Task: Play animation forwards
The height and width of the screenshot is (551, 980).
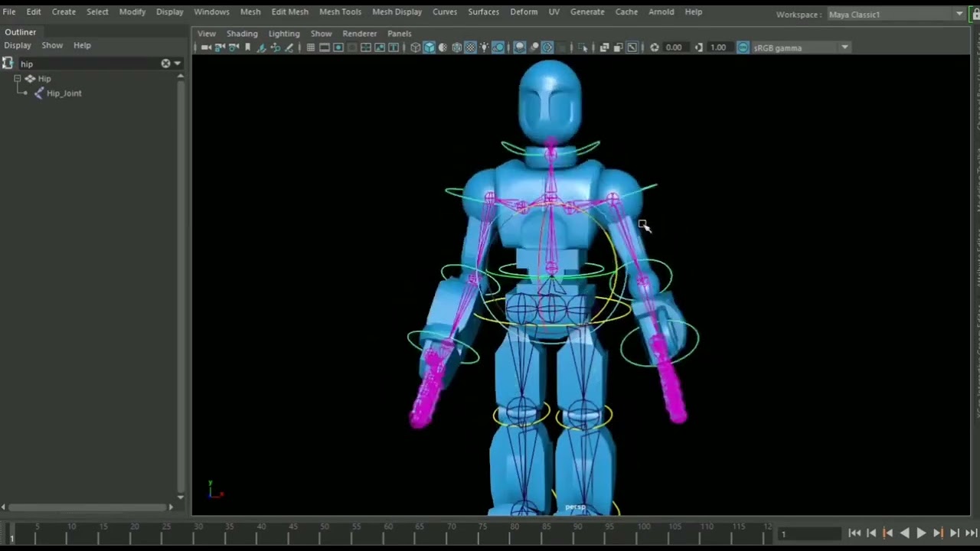Action: pyautogui.click(x=921, y=533)
